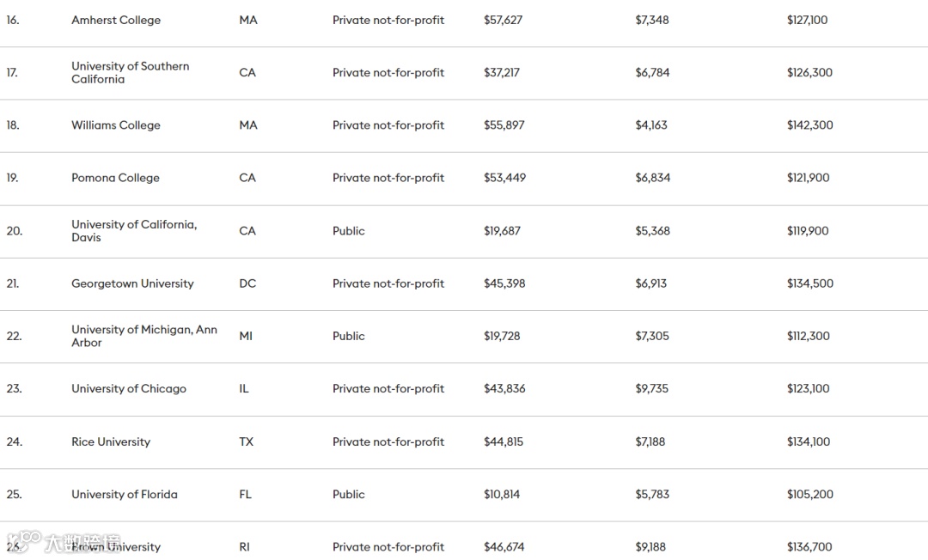Click the $10,814 amount for Florida

(502, 494)
